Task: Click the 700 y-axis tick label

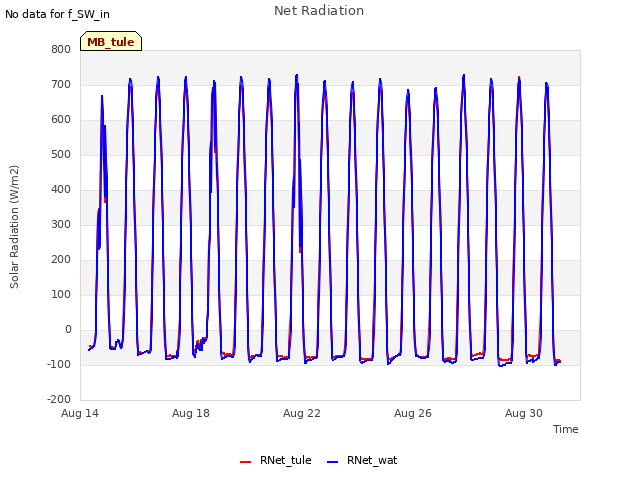Action: coord(61,84)
